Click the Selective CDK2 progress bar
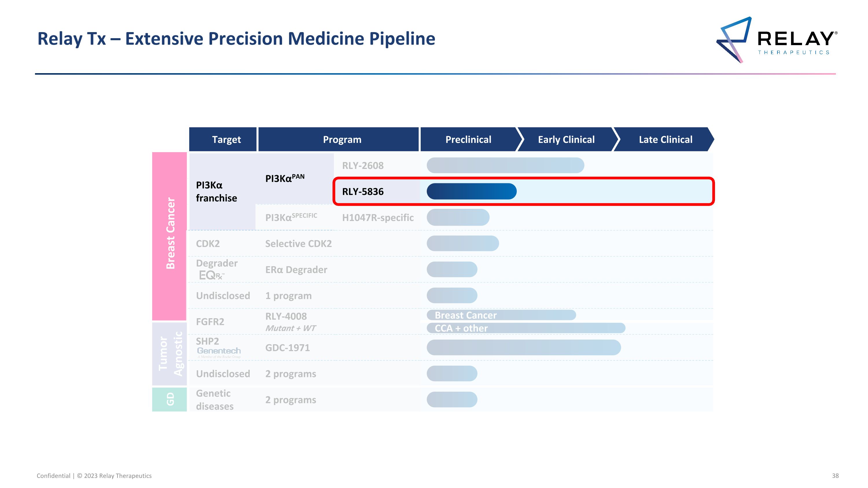The image size is (868, 488). [463, 244]
